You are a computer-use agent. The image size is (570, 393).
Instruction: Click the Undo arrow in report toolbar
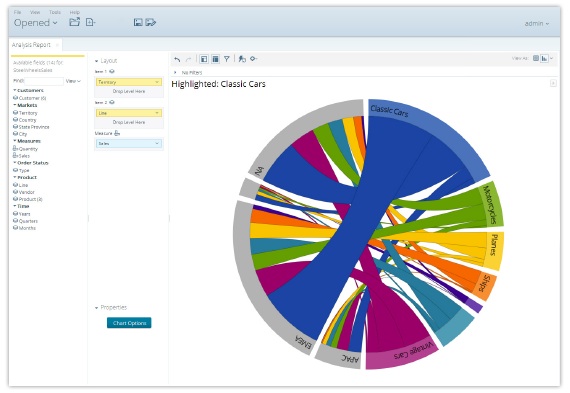pyautogui.click(x=177, y=59)
